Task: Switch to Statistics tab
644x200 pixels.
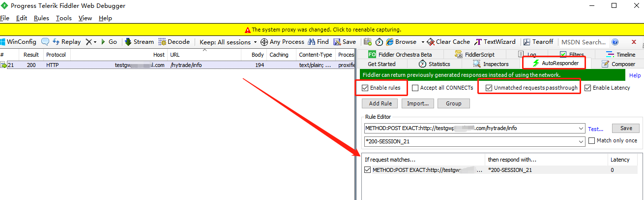Action: [x=434, y=64]
